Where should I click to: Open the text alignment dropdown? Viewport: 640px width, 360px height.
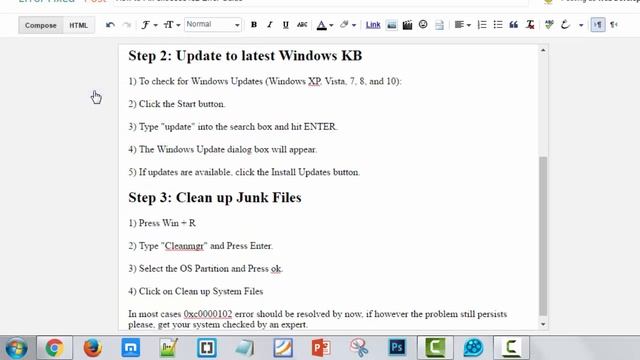tap(462, 25)
